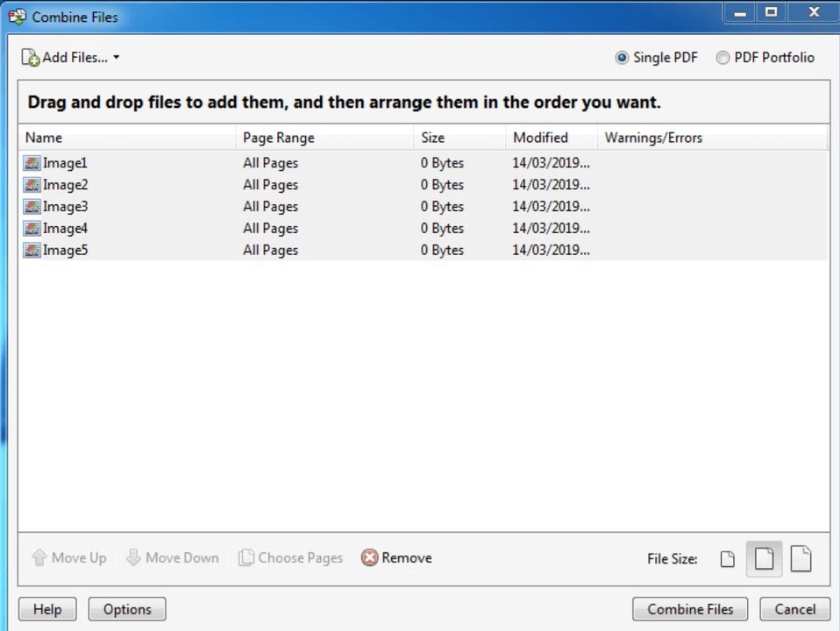
Task: Click the Remove file icon
Action: pyautogui.click(x=369, y=557)
